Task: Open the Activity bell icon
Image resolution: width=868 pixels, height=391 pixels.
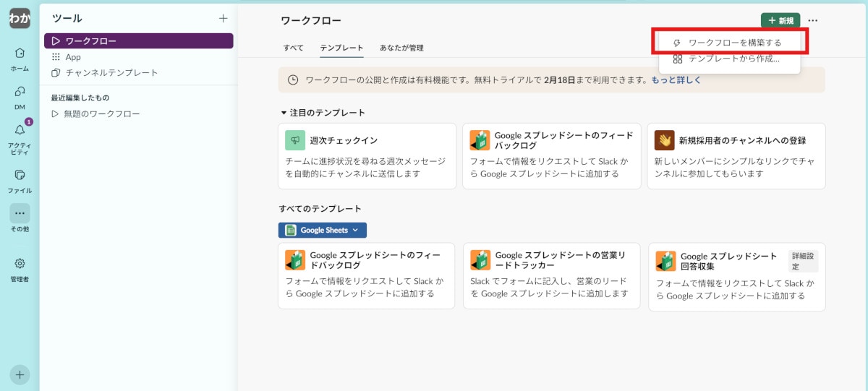Action: pos(20,130)
